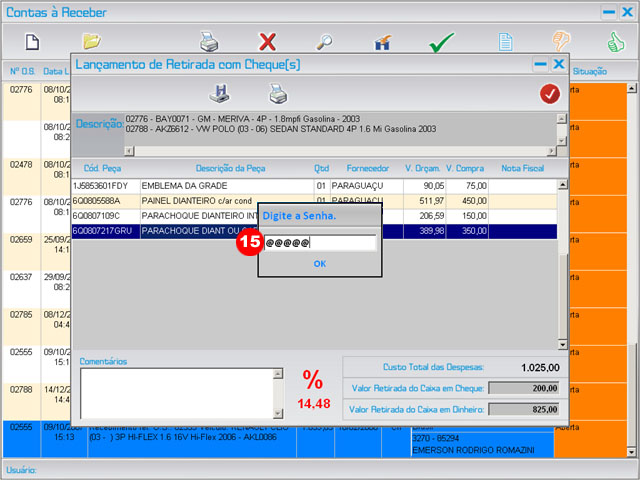The height and width of the screenshot is (480, 640).
Task: Click the password input field
Action: (x=320, y=243)
